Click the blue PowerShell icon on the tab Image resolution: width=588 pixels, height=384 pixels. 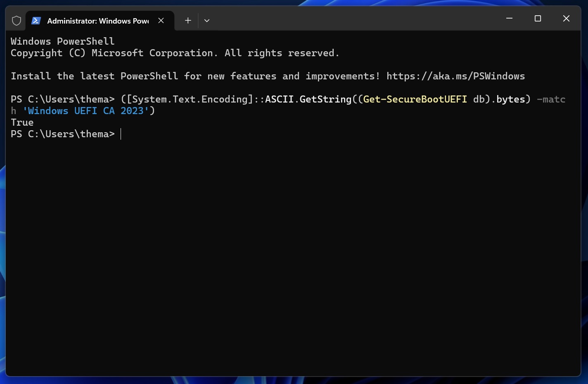point(36,20)
